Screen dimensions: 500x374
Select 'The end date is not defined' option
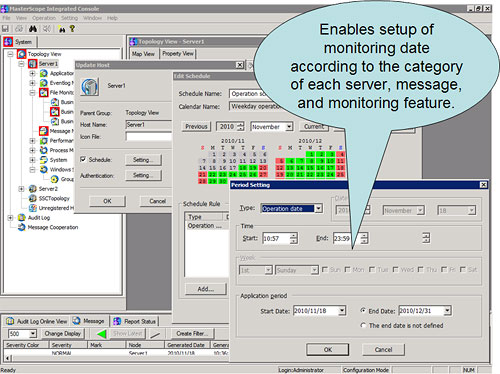coord(363,325)
